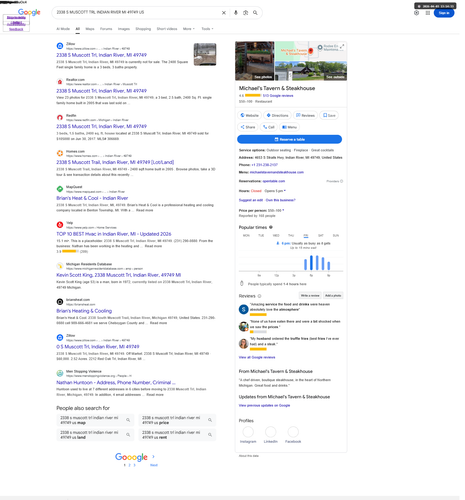Open the See photos thumbnail
Screen dimensions: 465x500
pyautogui.click(x=255, y=61)
